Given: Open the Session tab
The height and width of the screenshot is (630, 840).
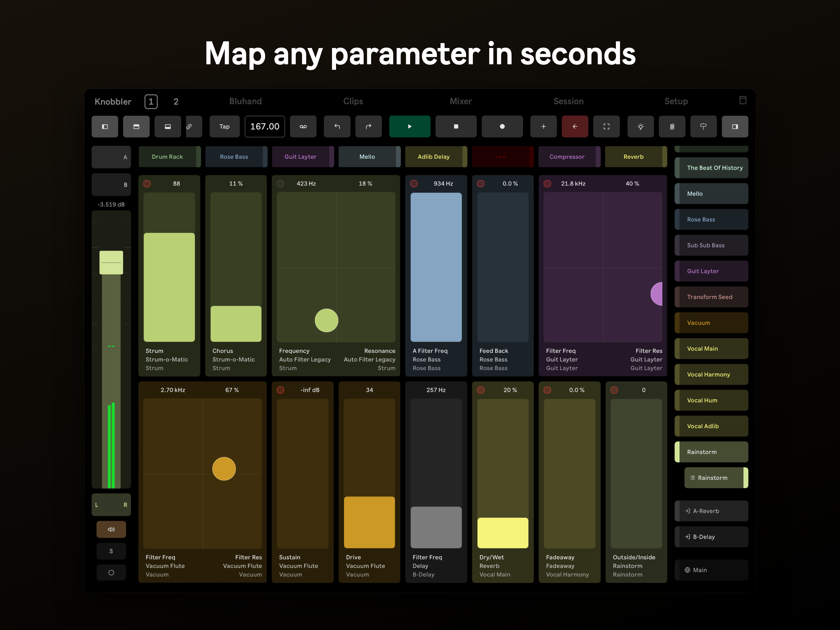Looking at the screenshot, I should [x=569, y=101].
